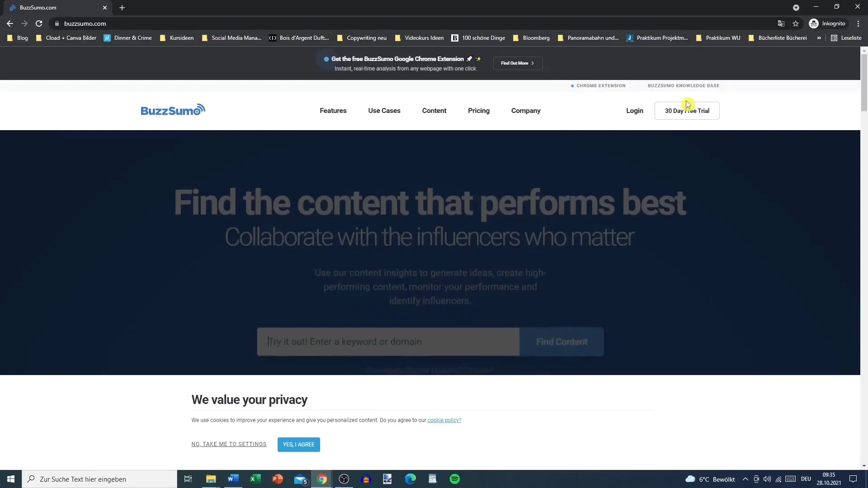The width and height of the screenshot is (868, 488).
Task: Open the Bois d'Argent Duft bookmark
Action: [299, 38]
